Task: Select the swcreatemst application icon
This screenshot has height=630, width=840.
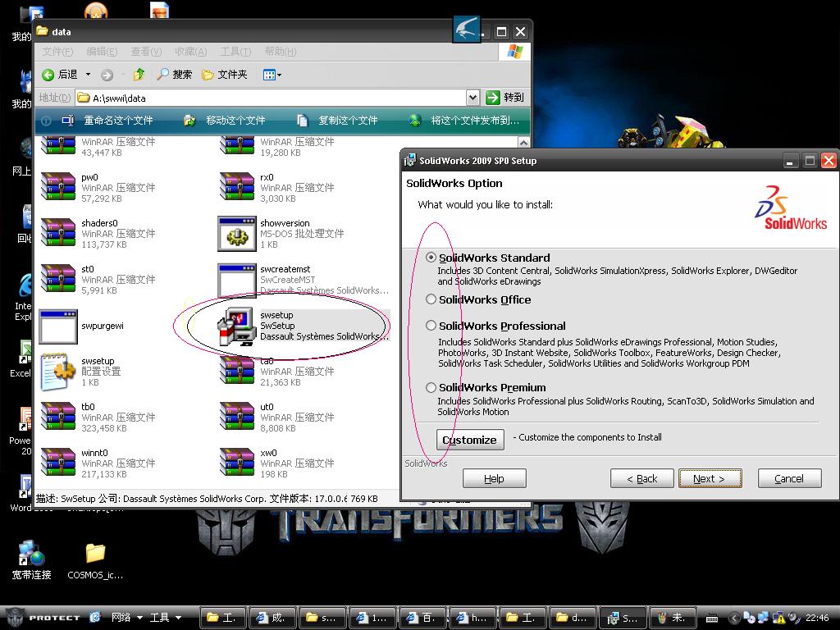Action: [237, 279]
